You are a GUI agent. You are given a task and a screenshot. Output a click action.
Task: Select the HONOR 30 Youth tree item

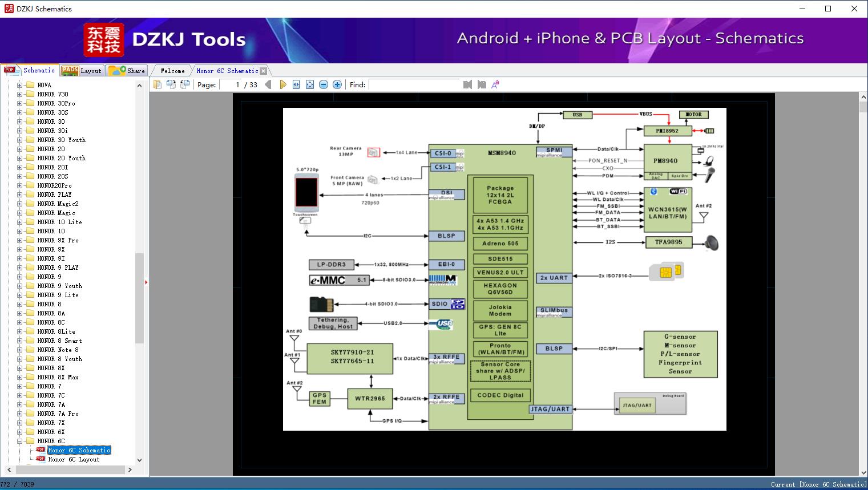click(61, 140)
